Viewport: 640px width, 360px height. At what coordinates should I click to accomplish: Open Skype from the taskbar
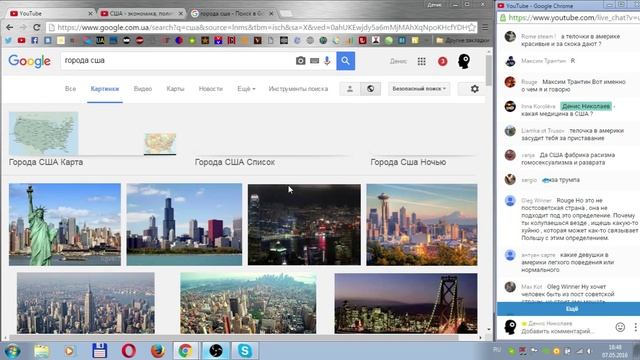[245, 351]
